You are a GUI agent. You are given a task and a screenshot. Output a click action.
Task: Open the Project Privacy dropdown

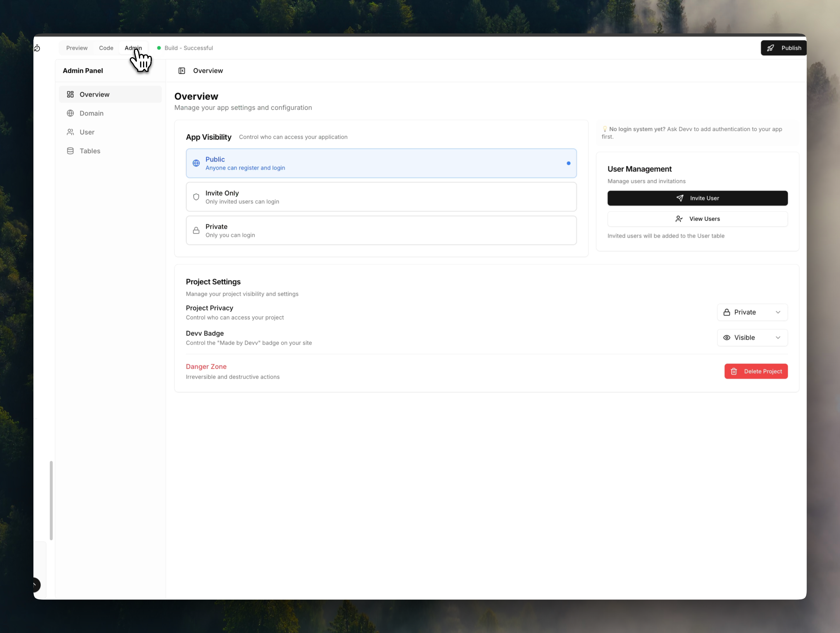[752, 312]
